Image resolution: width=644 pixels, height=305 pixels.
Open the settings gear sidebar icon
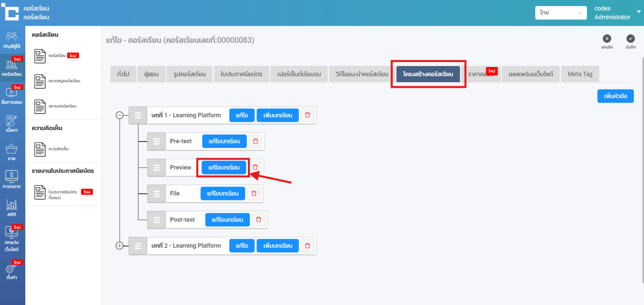pyautogui.click(x=12, y=271)
